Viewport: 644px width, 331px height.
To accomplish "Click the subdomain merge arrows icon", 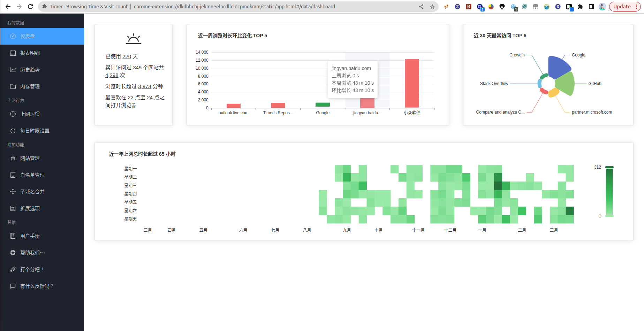I will point(13,192).
